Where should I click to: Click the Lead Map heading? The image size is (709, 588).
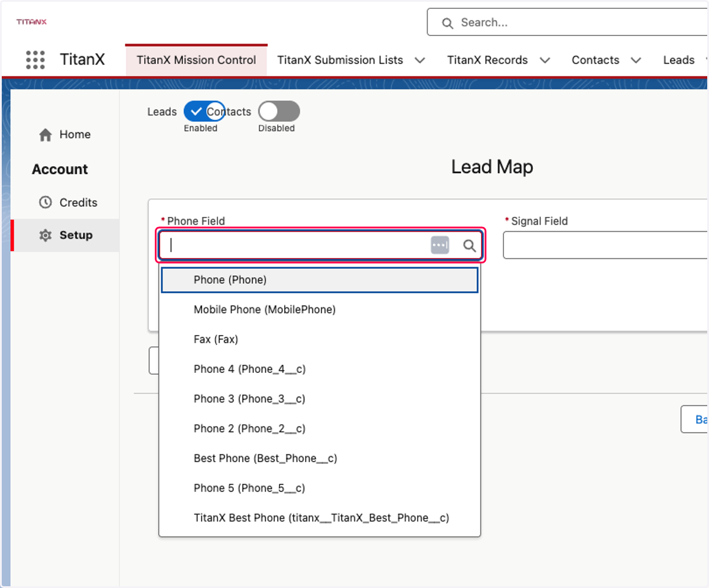[x=492, y=167]
